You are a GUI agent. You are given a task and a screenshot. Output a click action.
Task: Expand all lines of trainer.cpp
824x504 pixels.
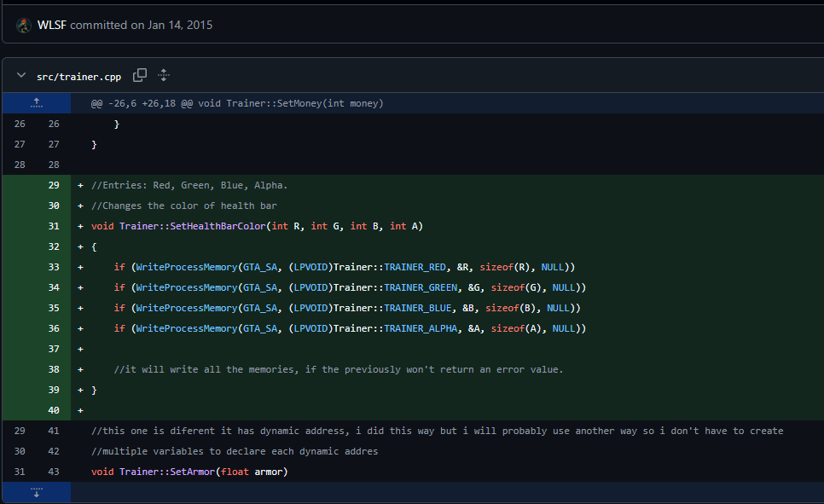pyautogui.click(x=164, y=75)
